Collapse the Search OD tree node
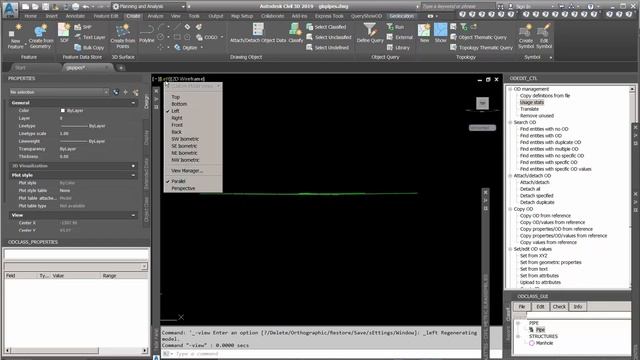Image resolution: width=640 pixels, height=360 pixels. [x=510, y=122]
